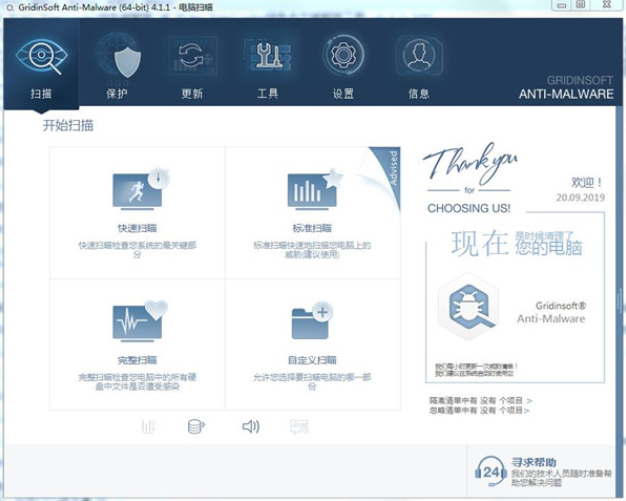Click the quick scan description text
Viewport: 626px width, 501px height.
[137, 250]
